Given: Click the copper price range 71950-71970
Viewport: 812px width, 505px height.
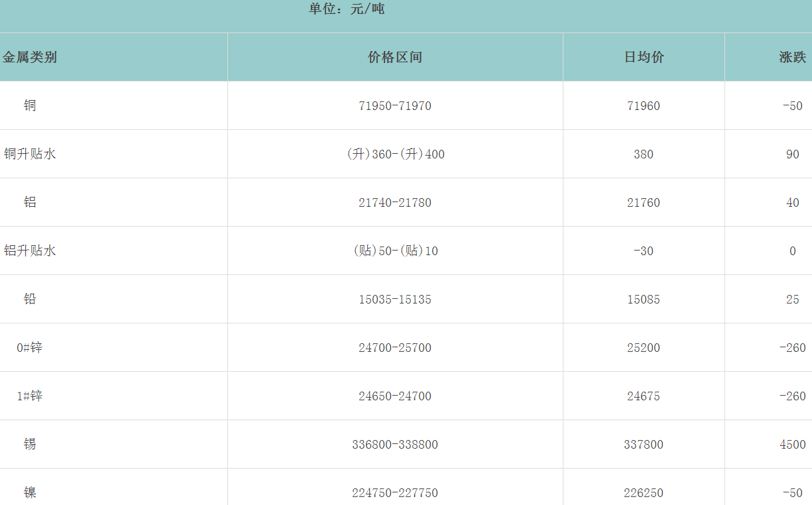Looking at the screenshot, I should click(395, 106).
